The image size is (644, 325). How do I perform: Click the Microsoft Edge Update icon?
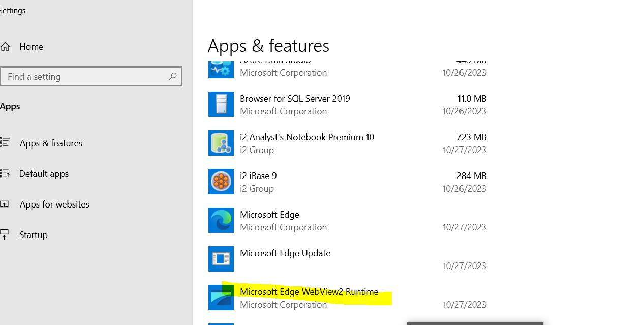[221, 259]
